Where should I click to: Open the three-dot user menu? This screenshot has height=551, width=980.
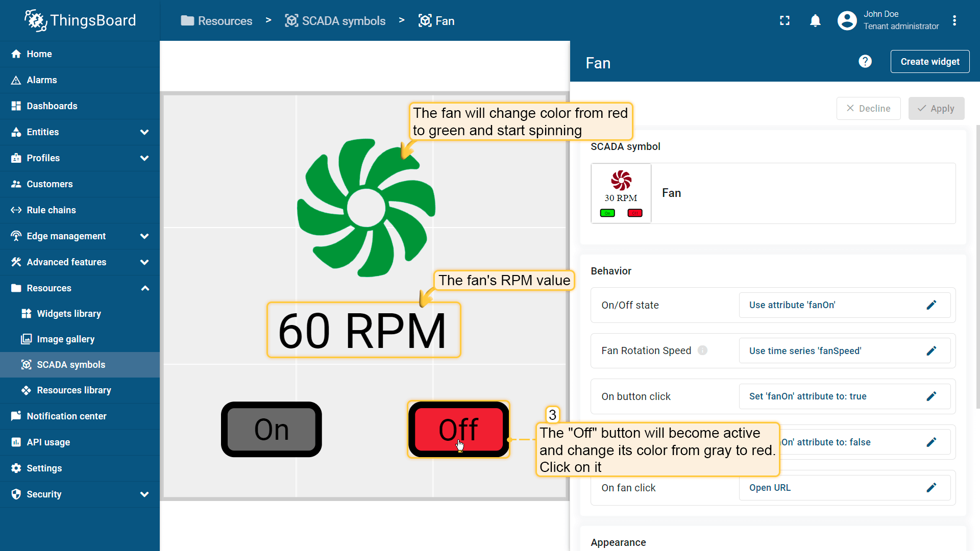click(954, 20)
